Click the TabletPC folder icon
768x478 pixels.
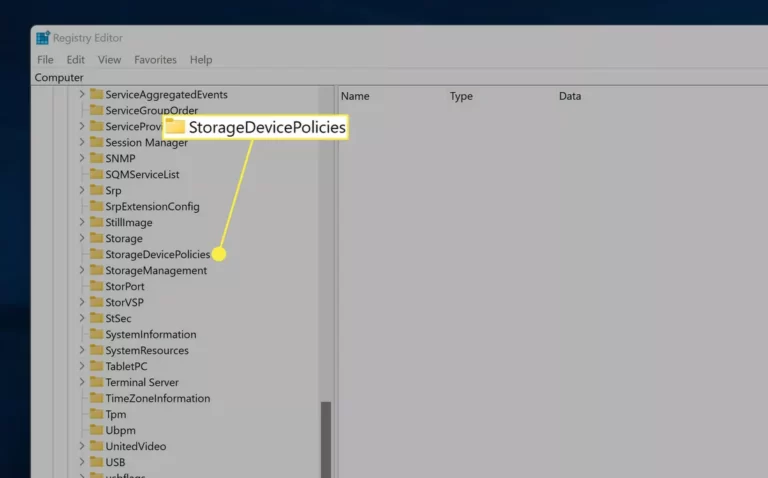coord(96,366)
